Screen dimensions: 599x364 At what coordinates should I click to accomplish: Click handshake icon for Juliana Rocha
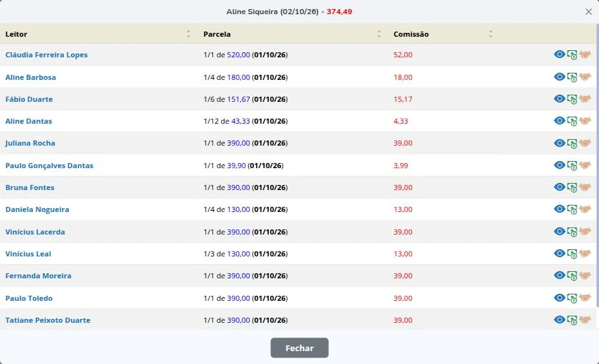(x=585, y=143)
